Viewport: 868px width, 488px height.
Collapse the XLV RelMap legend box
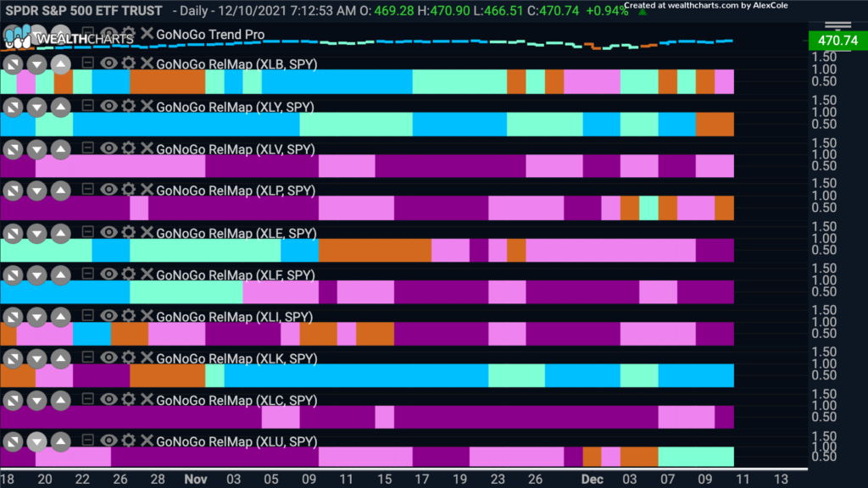pyautogui.click(x=87, y=147)
